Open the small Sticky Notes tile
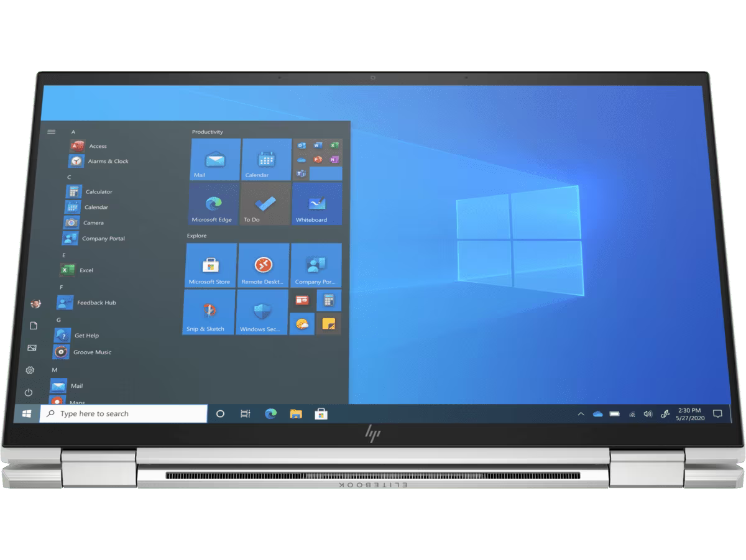The width and height of the screenshot is (746, 560). [329, 323]
